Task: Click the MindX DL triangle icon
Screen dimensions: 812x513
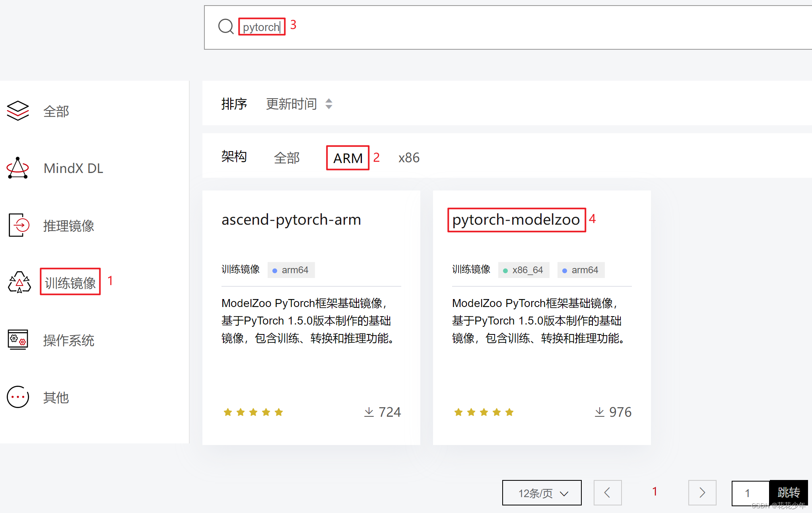Action: pyautogui.click(x=18, y=168)
